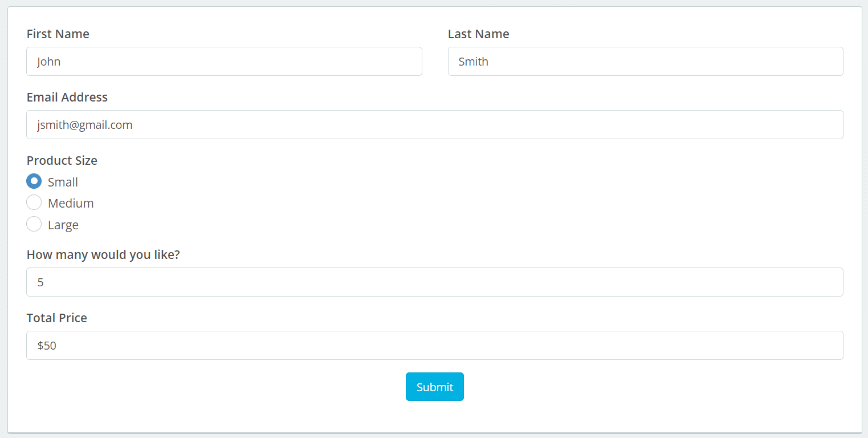Select the Small product size radio button
Viewport: 868px width, 438px height.
(34, 181)
